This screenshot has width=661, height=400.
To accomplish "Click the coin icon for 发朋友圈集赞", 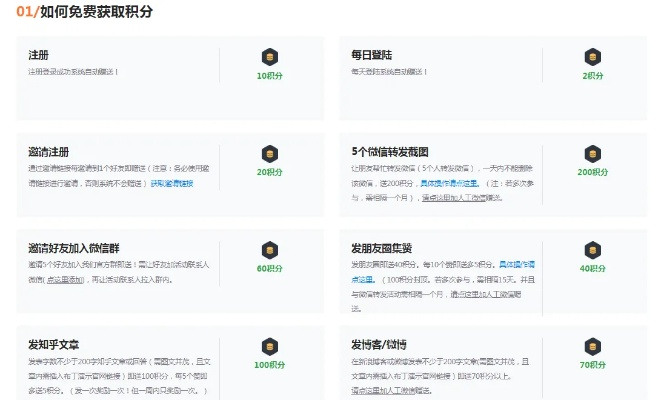I will pos(593,249).
